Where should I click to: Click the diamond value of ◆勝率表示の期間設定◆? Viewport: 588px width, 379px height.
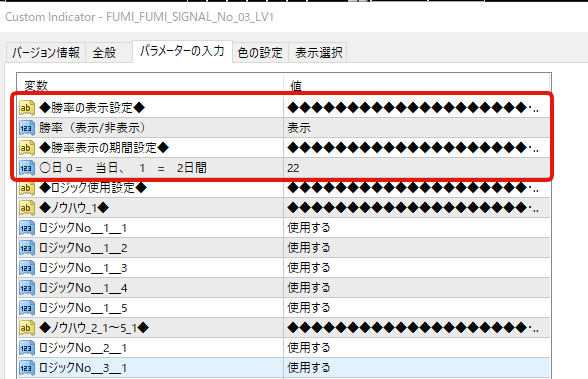click(413, 148)
